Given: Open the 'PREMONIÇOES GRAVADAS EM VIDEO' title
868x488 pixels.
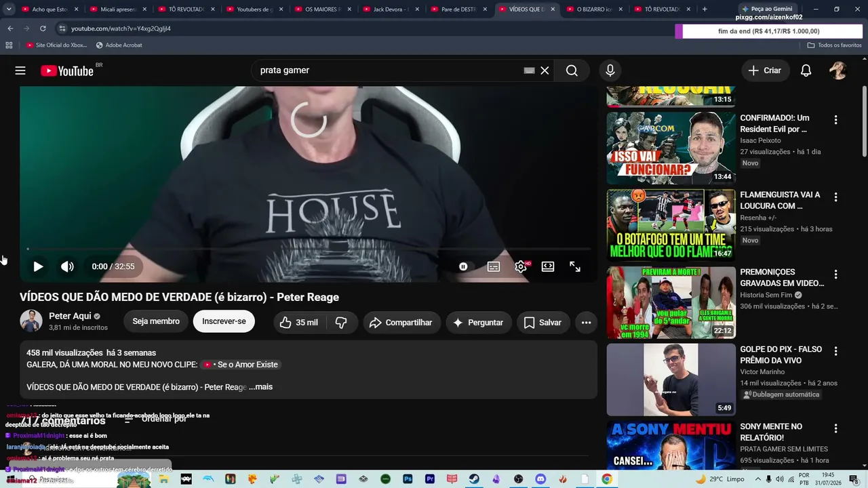Looking at the screenshot, I should pyautogui.click(x=782, y=278).
